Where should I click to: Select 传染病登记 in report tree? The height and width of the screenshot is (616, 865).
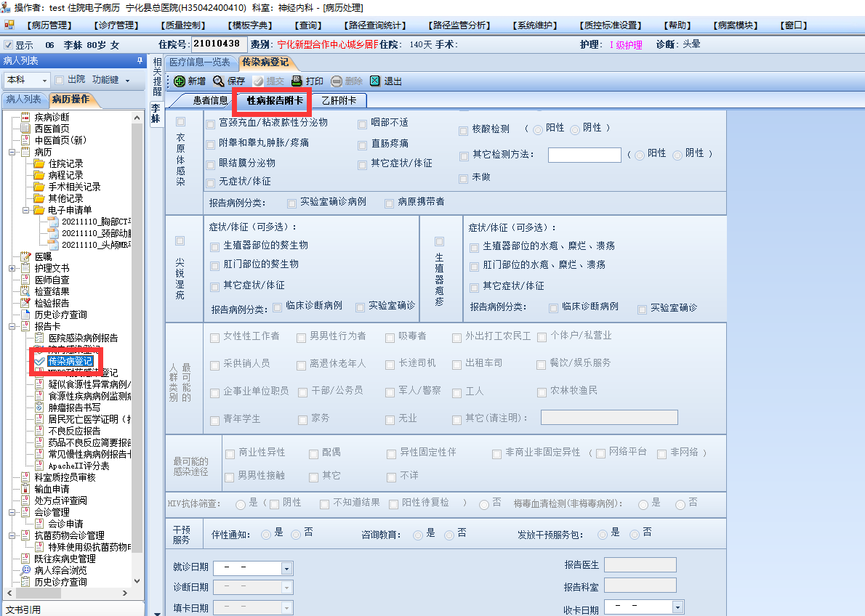coord(70,361)
